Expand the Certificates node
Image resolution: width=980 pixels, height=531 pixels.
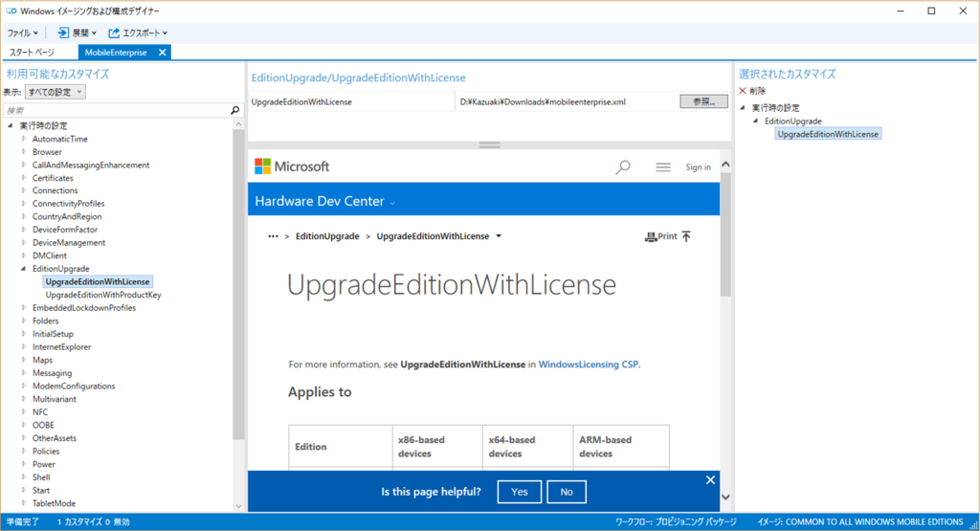pyautogui.click(x=24, y=178)
